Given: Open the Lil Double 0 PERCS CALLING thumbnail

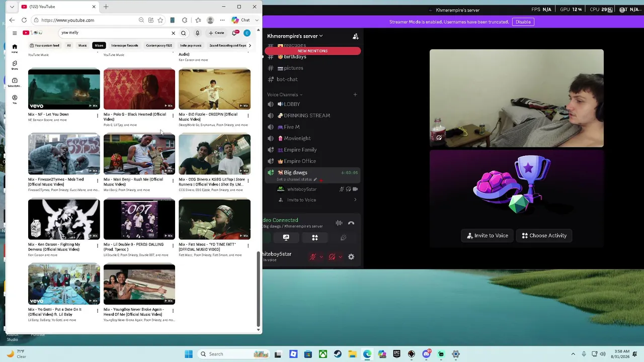Looking at the screenshot, I should click(139, 219).
